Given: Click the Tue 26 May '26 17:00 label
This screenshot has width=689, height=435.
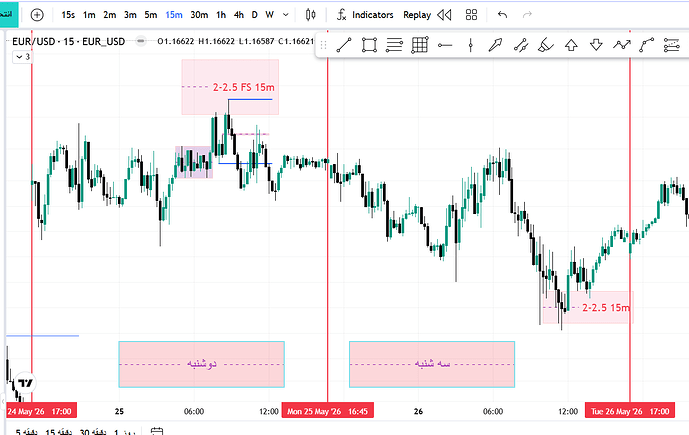Looking at the screenshot, I should tap(630, 411).
